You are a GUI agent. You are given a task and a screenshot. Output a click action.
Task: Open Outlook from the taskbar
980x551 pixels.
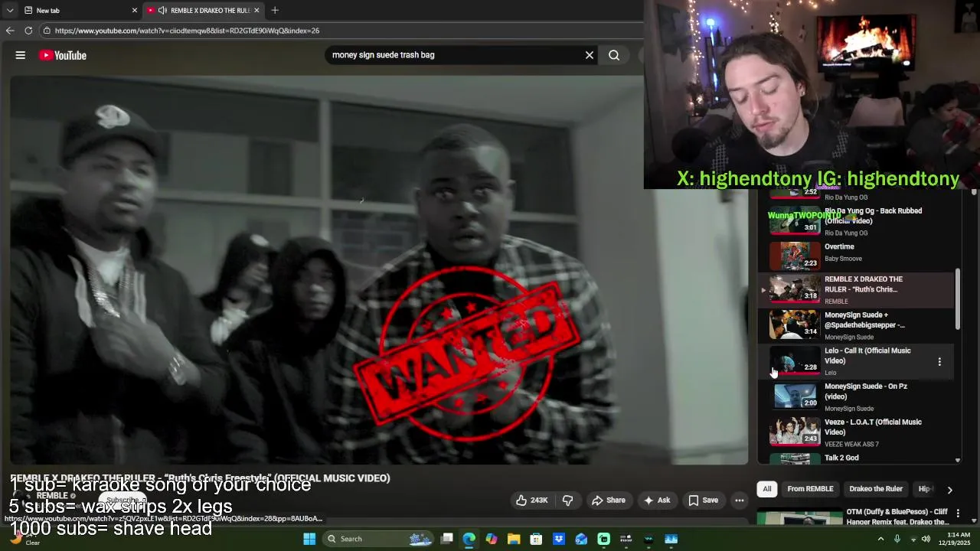pyautogui.click(x=581, y=539)
